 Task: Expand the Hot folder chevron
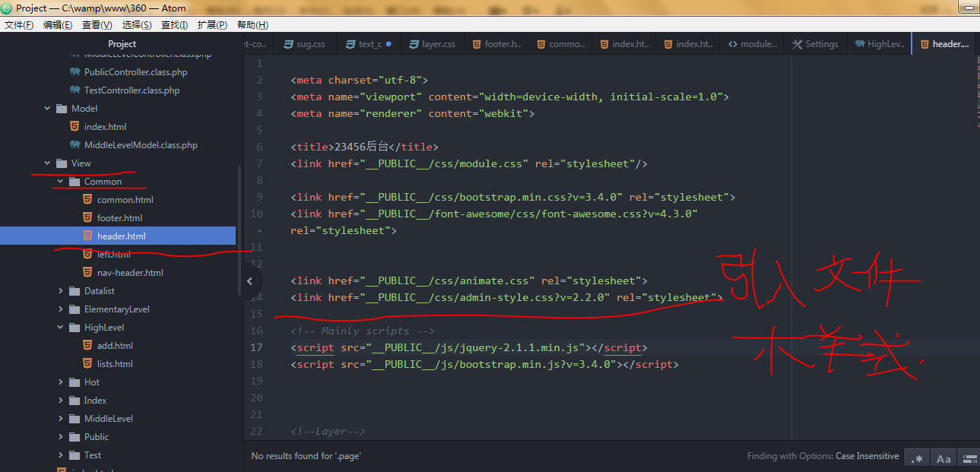61,382
